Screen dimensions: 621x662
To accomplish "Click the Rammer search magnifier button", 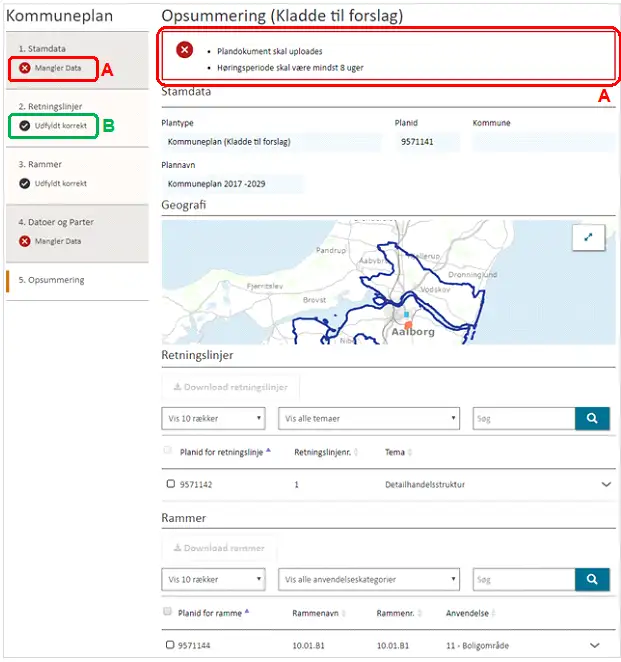I will (592, 579).
